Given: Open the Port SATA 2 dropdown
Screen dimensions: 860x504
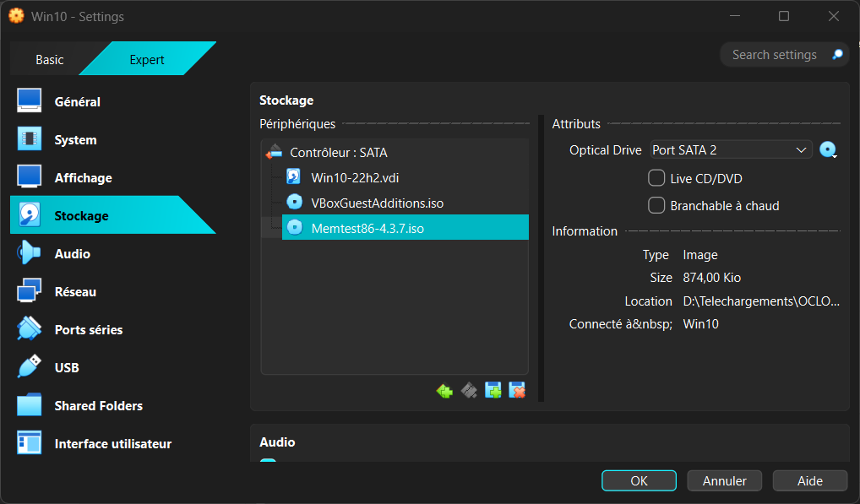Looking at the screenshot, I should point(731,150).
